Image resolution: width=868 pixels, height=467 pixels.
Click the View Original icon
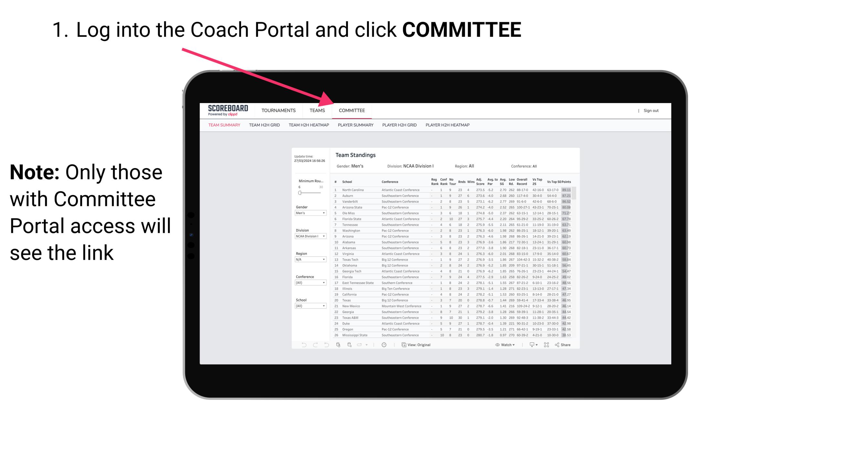[x=403, y=346]
